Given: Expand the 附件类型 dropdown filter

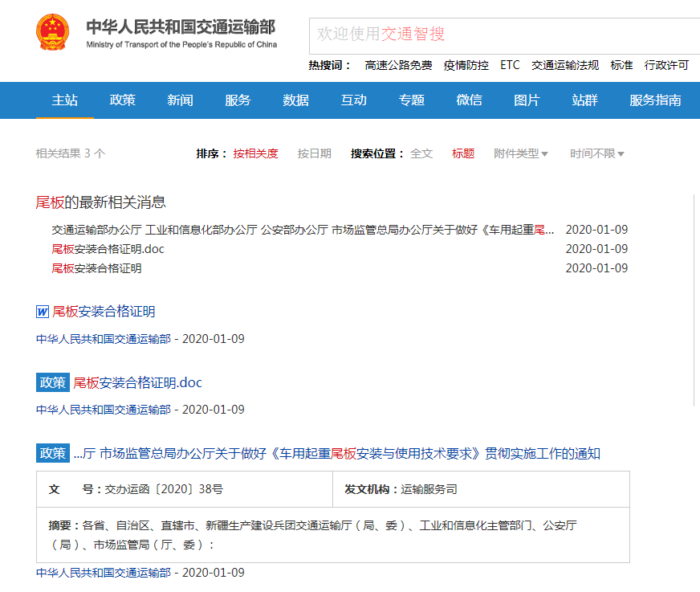Looking at the screenshot, I should [521, 153].
